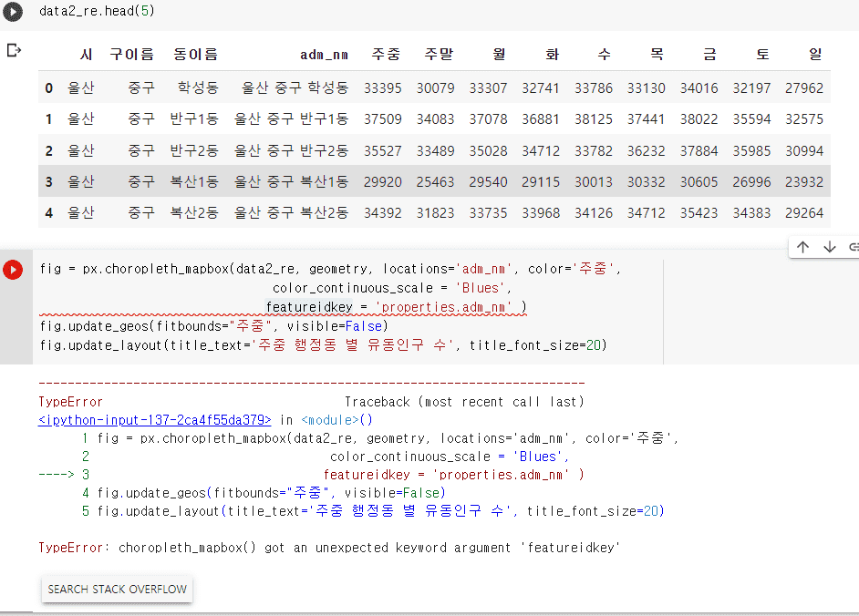Click the 목 column header
The width and height of the screenshot is (859, 616).
click(x=657, y=54)
